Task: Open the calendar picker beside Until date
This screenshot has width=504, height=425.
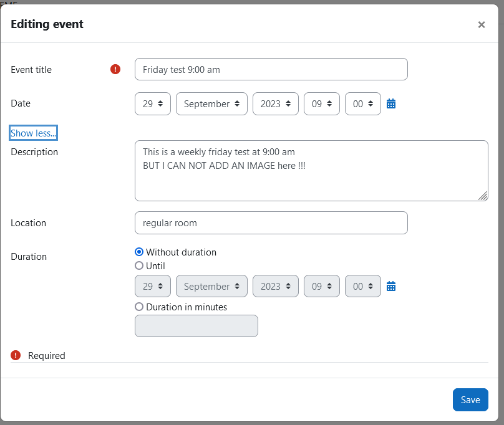Action: tap(391, 286)
